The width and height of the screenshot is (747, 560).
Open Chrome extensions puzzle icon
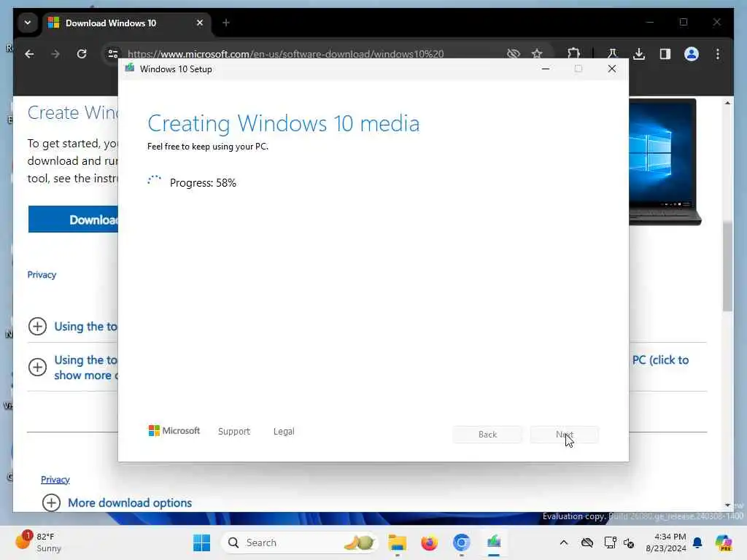coord(573,54)
